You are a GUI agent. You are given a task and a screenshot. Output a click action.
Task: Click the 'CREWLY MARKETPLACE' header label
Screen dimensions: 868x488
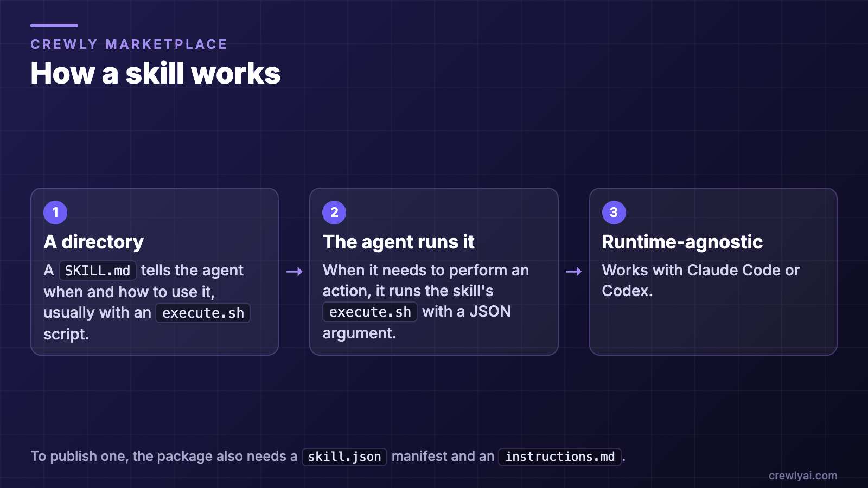click(x=129, y=44)
